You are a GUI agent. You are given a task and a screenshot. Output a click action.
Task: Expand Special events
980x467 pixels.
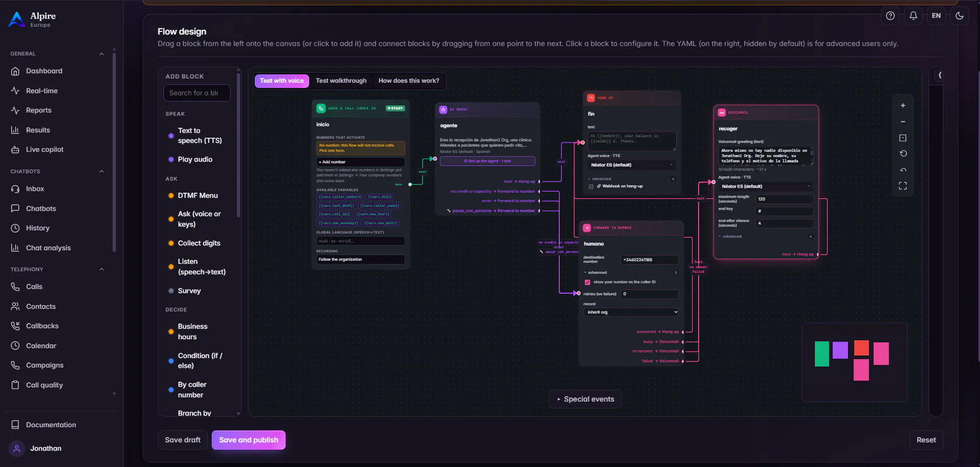[x=585, y=399]
